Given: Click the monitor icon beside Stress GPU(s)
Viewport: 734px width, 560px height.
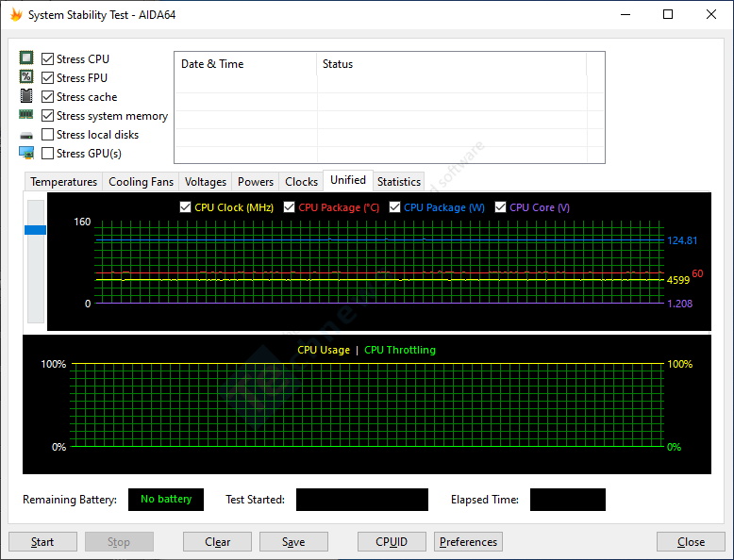Looking at the screenshot, I should (x=26, y=153).
